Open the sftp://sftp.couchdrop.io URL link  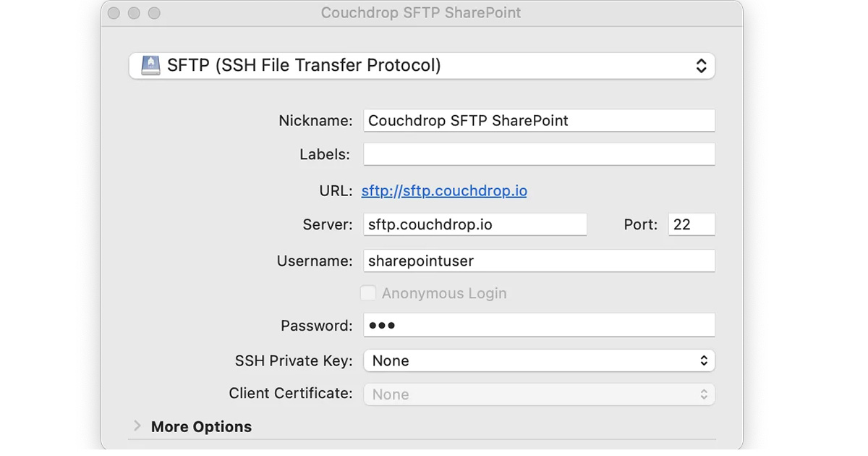pos(443,190)
